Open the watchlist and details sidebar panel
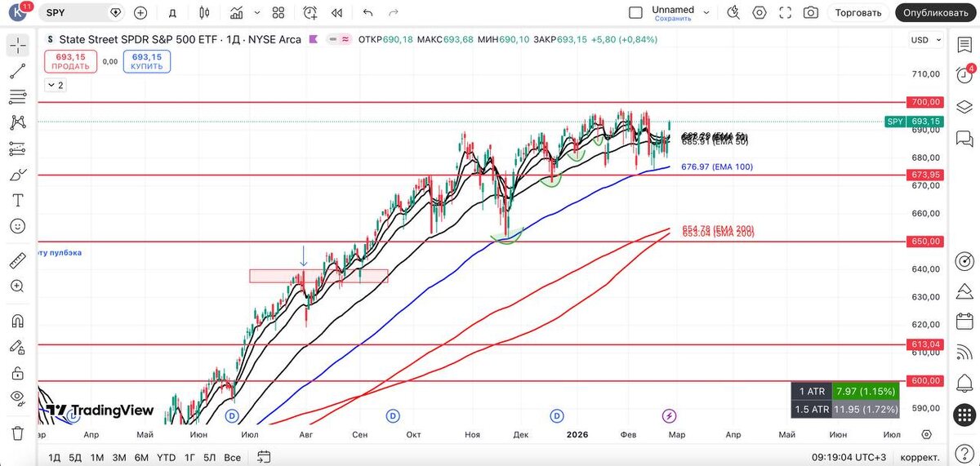 coord(964,45)
